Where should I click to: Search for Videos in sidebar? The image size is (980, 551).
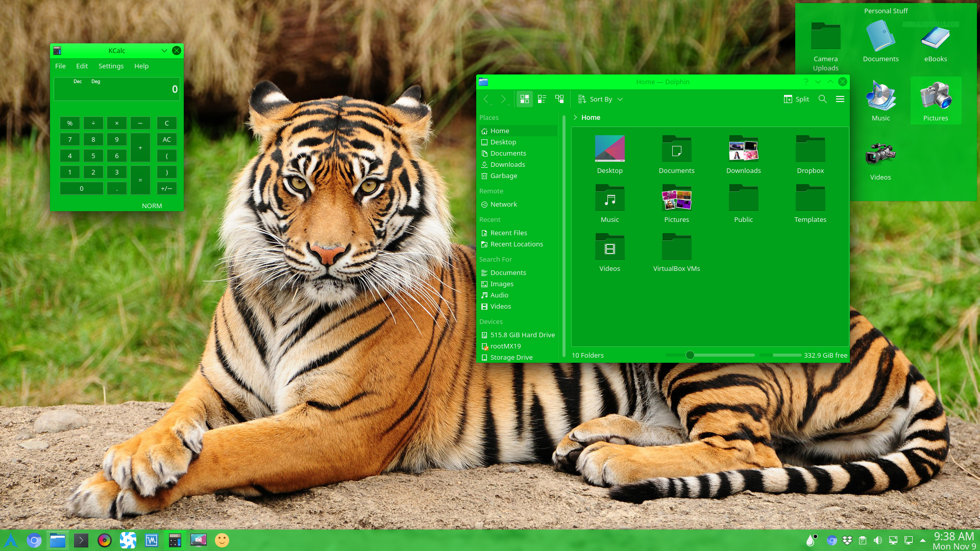point(518,307)
